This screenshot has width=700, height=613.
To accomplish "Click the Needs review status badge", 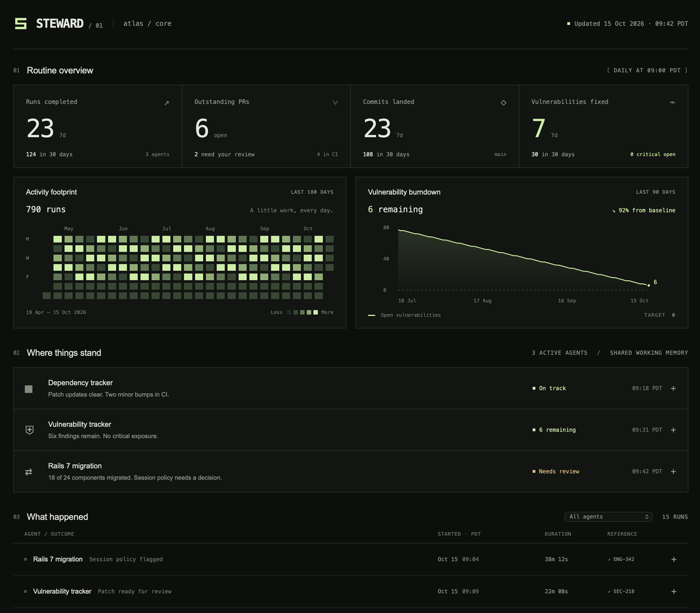I will pos(555,471).
